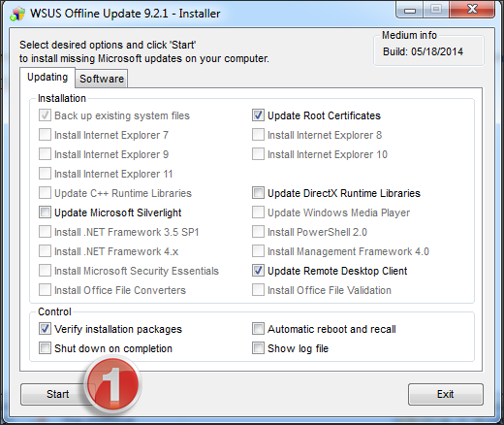Enable Shut down on completion
Image resolution: width=504 pixels, height=425 pixels.
tap(45, 348)
